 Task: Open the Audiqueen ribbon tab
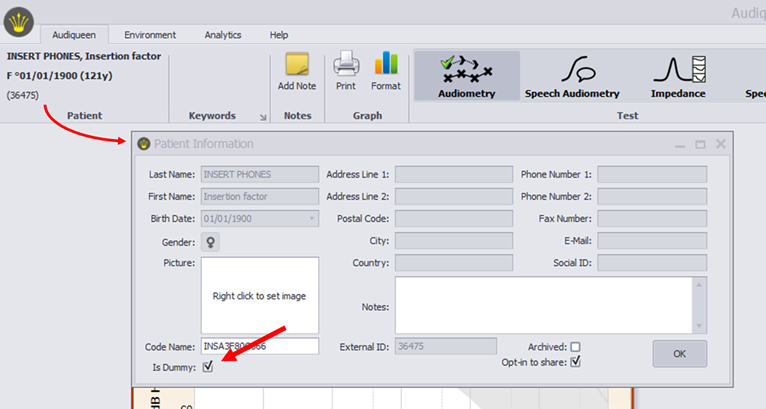[x=74, y=35]
